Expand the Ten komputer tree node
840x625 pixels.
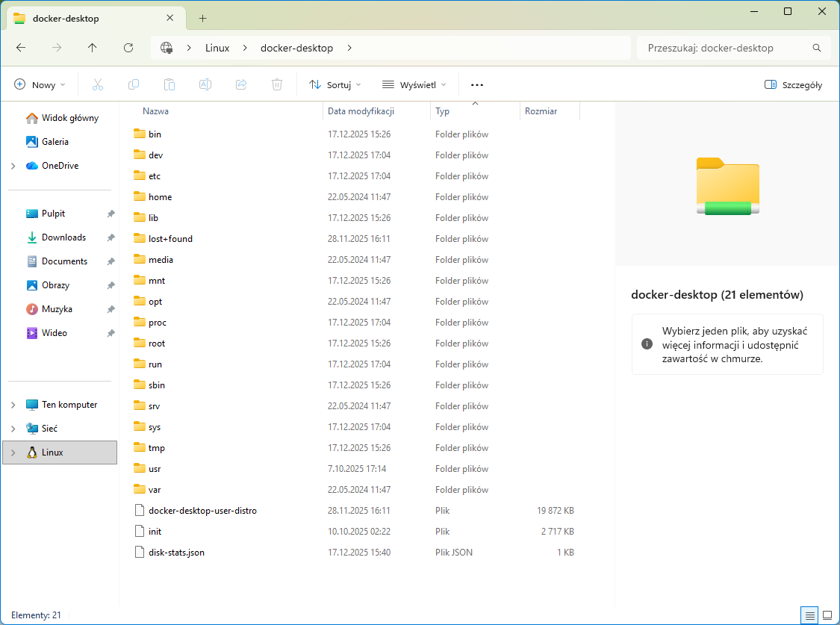(13, 405)
